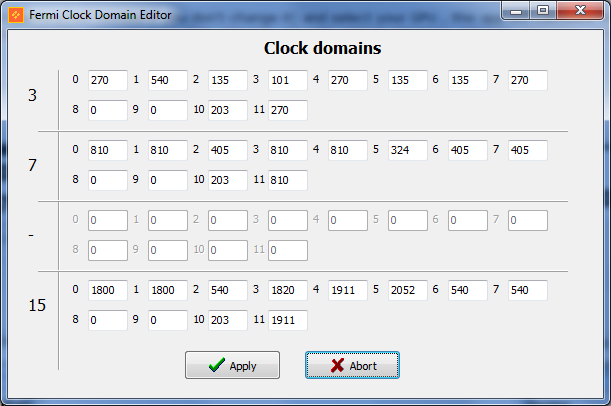Screen dimensions: 611x406
Task: Click the group label 7
Action: click(32, 165)
